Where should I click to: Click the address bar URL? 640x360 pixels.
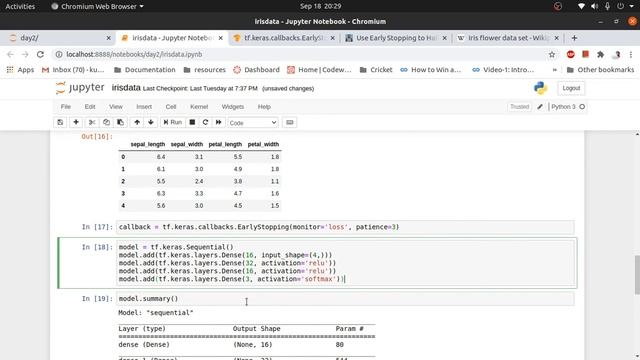click(x=134, y=54)
